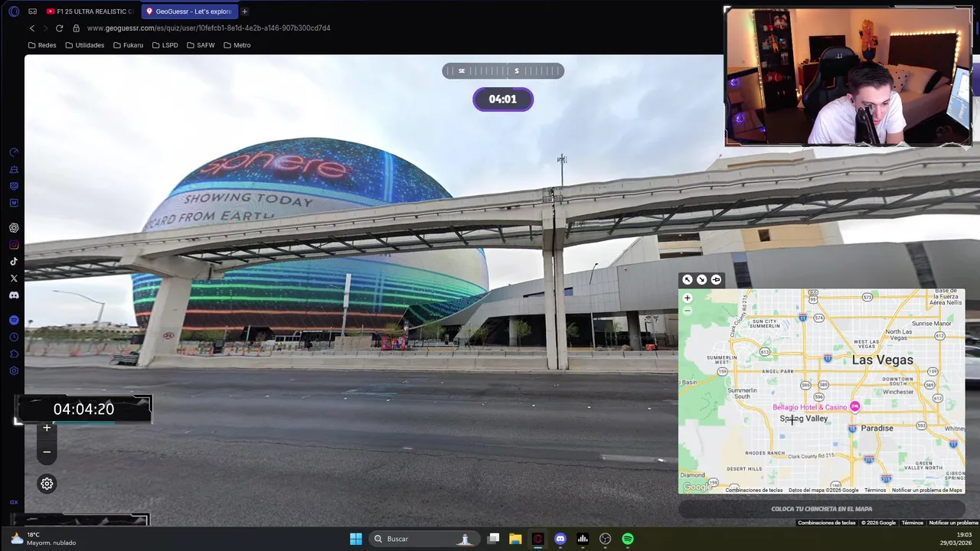Zoom out on the guess map
The height and width of the screenshot is (551, 980).
688,310
